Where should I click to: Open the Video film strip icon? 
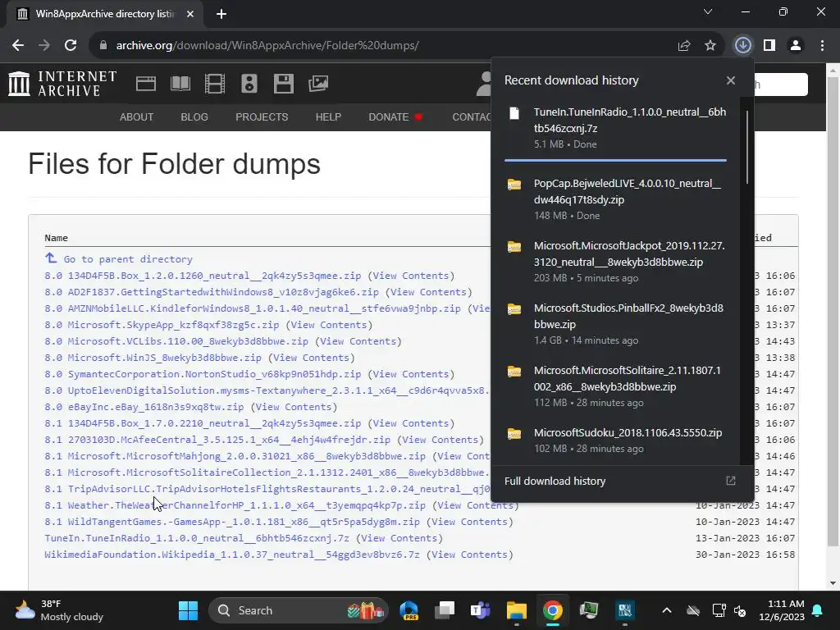pyautogui.click(x=215, y=84)
